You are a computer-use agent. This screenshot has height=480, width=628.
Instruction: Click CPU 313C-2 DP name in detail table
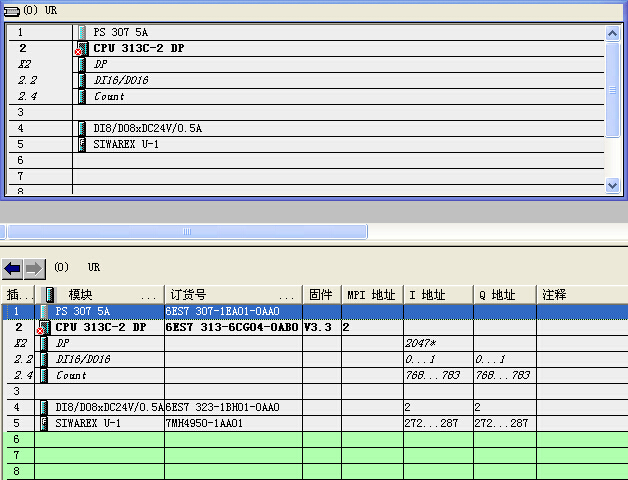point(101,327)
